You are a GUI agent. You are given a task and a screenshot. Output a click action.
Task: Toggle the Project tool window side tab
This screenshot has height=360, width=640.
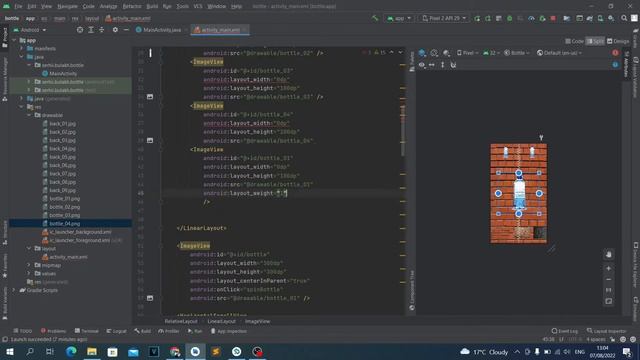pyautogui.click(x=4, y=37)
